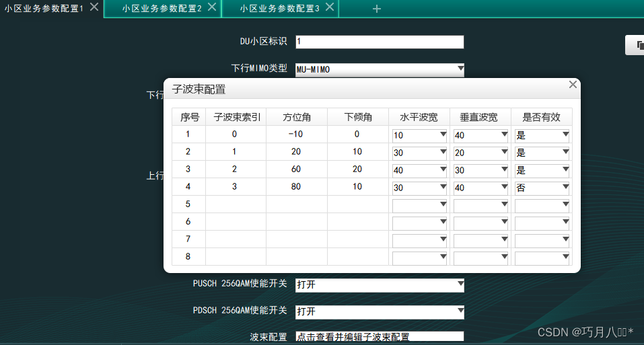Viewport: 644px width, 345px height.
Task: Open 是否有效 dropdown showing 否 in row 4
Action: tap(542, 188)
